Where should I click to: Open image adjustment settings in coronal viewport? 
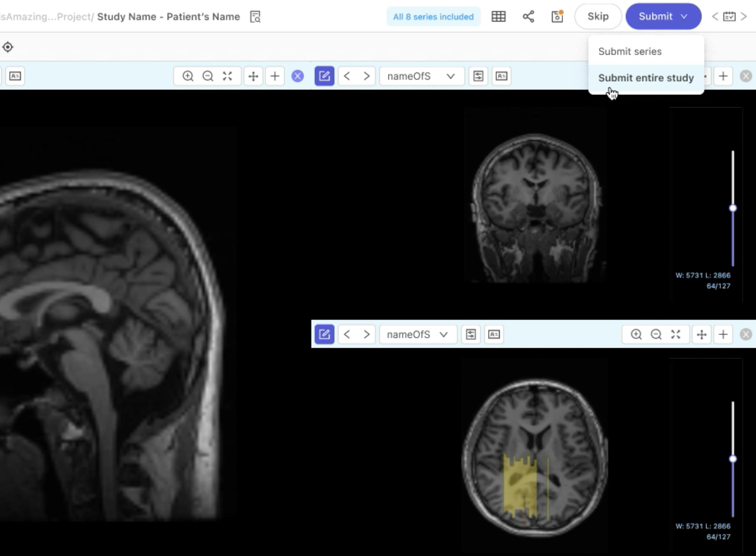[478, 76]
